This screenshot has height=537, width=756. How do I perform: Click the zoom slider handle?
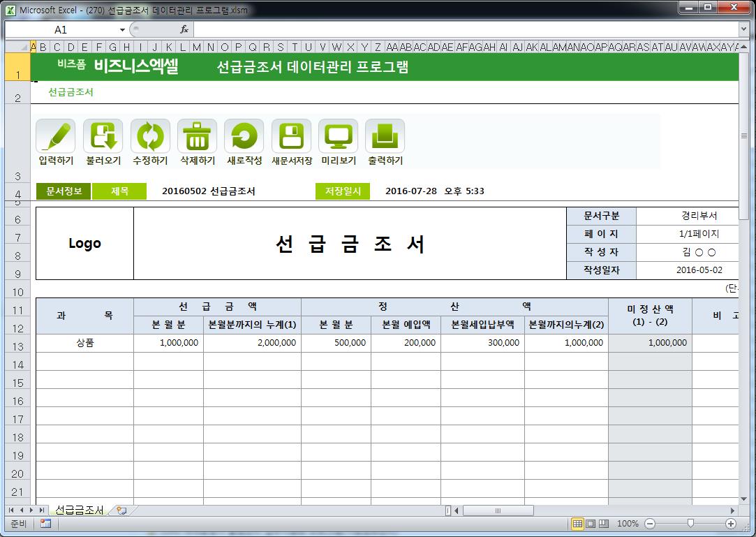pos(690,524)
